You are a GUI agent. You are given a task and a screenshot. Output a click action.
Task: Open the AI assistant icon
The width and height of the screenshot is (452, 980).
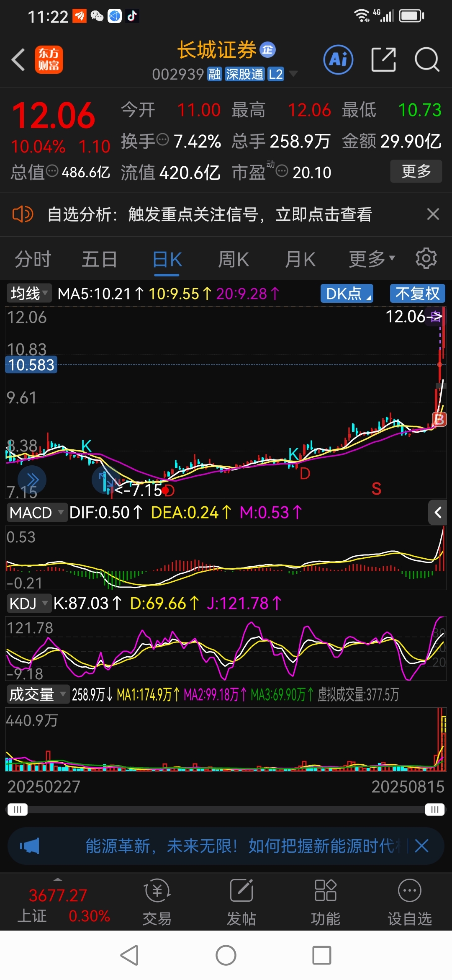click(338, 59)
